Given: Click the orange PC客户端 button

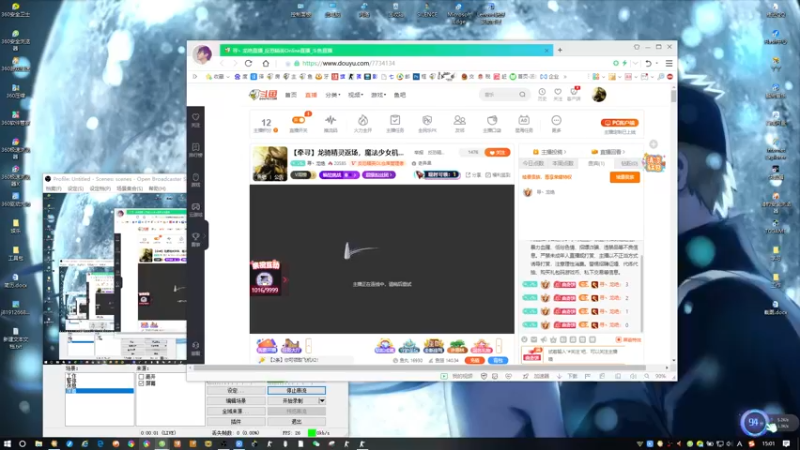Looking at the screenshot, I should 619,122.
